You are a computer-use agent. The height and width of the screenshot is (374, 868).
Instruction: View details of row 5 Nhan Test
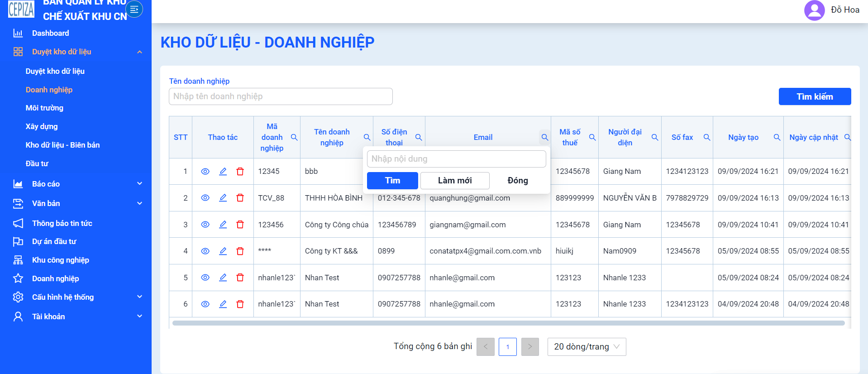pos(205,278)
